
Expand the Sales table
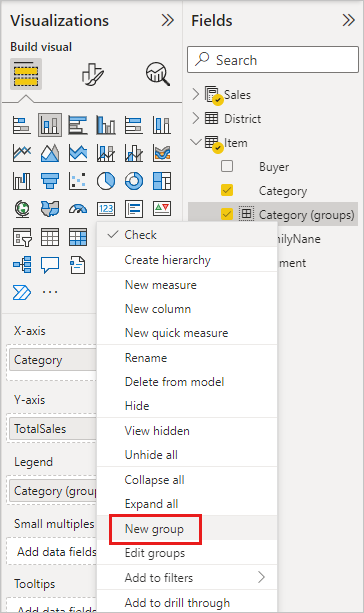[x=196, y=94]
